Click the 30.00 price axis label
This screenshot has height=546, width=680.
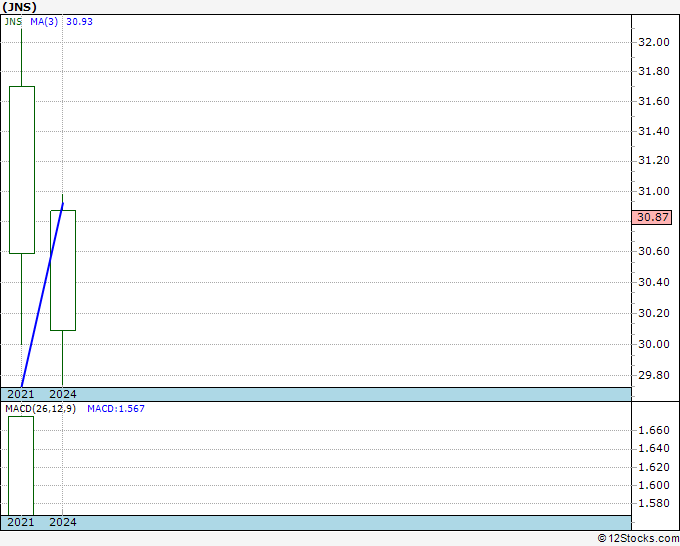click(x=654, y=344)
